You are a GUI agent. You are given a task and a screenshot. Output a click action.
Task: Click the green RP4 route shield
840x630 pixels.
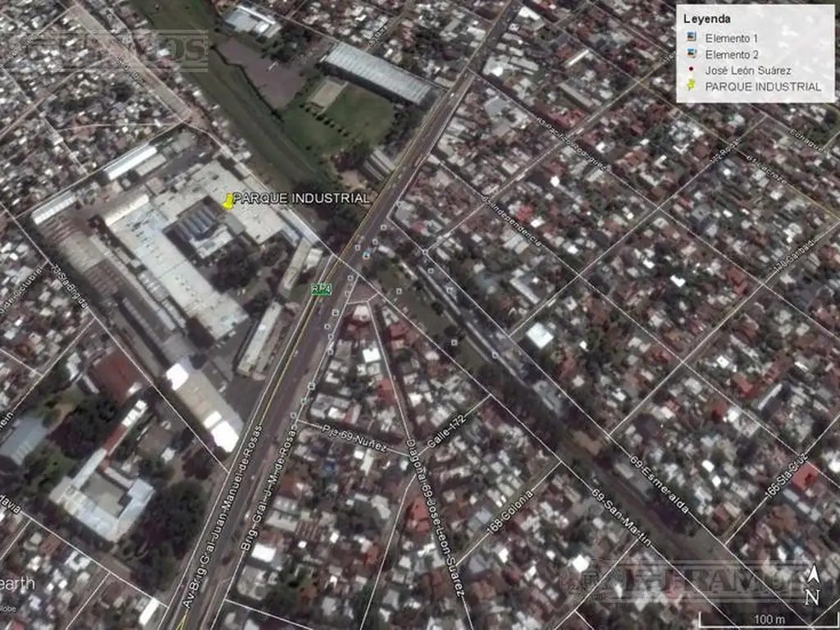coord(322,289)
